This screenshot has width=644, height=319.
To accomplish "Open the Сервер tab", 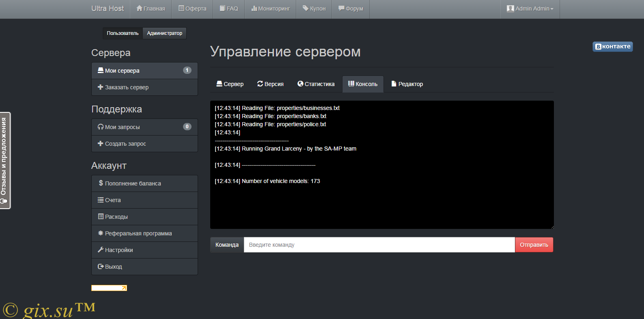I will [x=230, y=84].
